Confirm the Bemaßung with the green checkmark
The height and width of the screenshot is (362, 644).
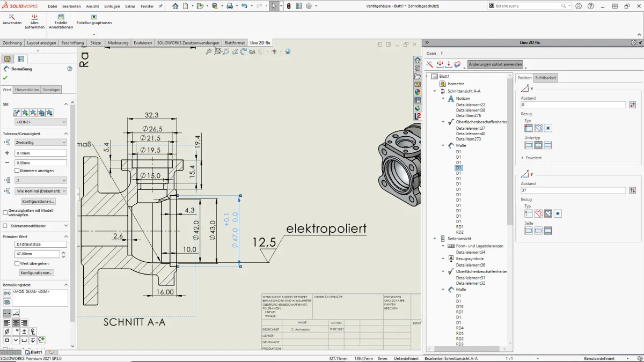5,78
